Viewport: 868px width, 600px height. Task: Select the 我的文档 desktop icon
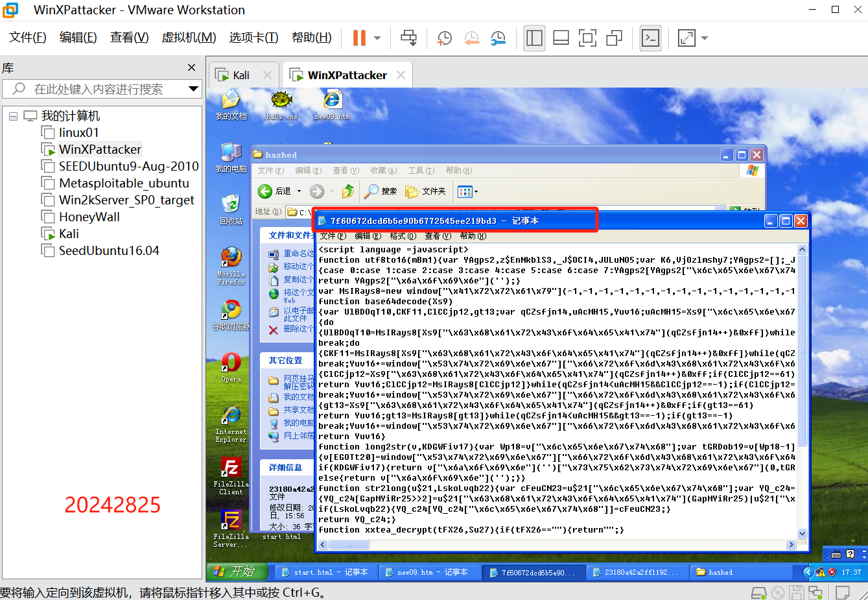click(x=231, y=105)
